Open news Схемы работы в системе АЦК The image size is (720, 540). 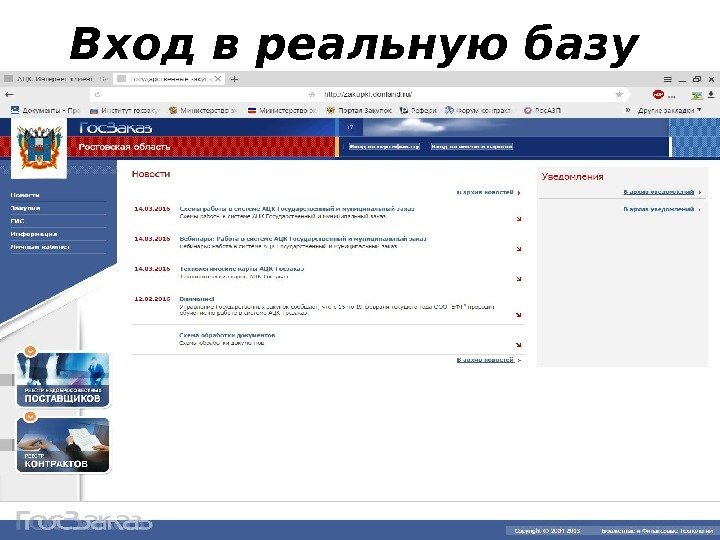[x=297, y=208]
